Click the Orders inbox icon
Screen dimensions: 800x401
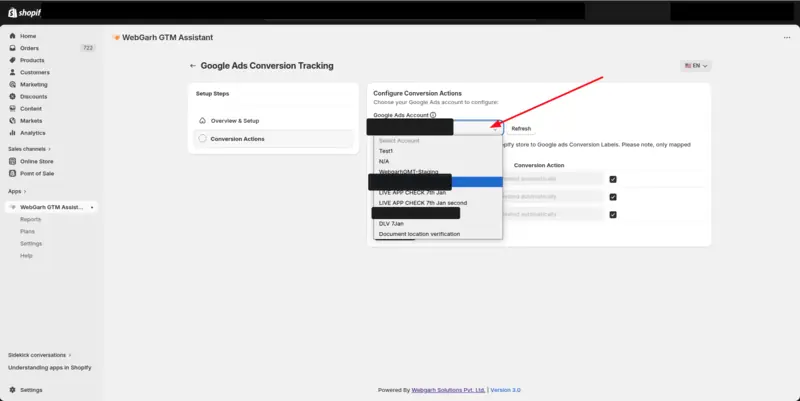tap(13, 48)
